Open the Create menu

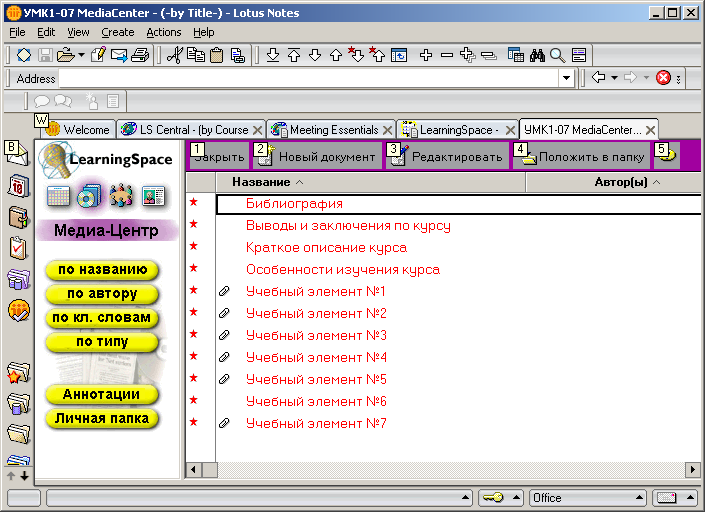118,32
